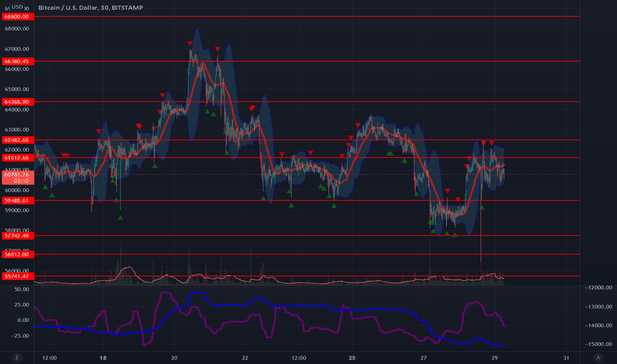Click the 62000.00 price axis value
Image resolution: width=617 pixels, height=364 pixels.
[x=17, y=150]
